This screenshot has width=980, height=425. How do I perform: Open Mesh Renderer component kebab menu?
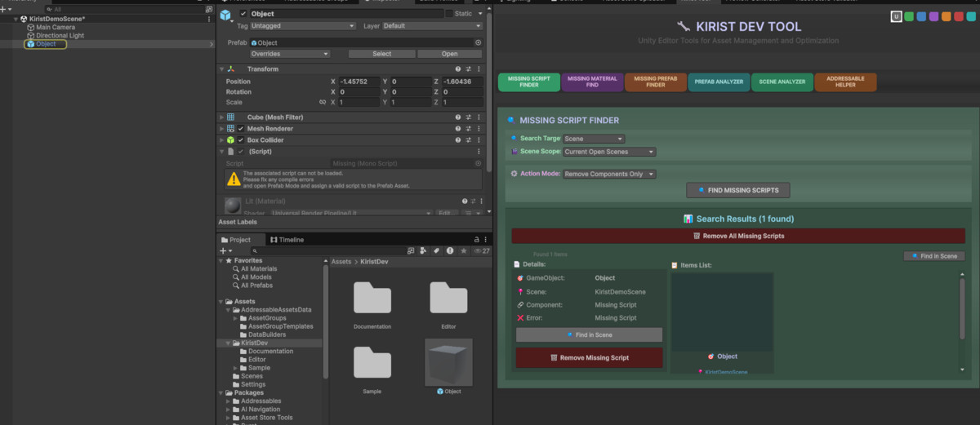[x=479, y=129]
